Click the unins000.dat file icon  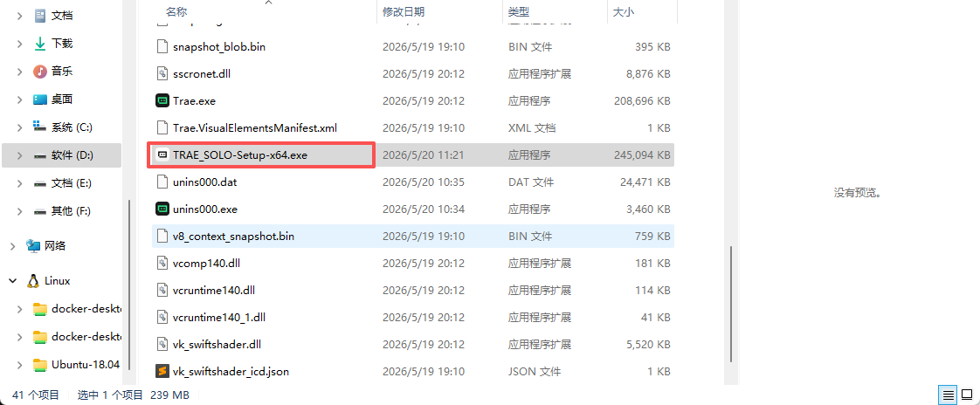pyautogui.click(x=162, y=182)
